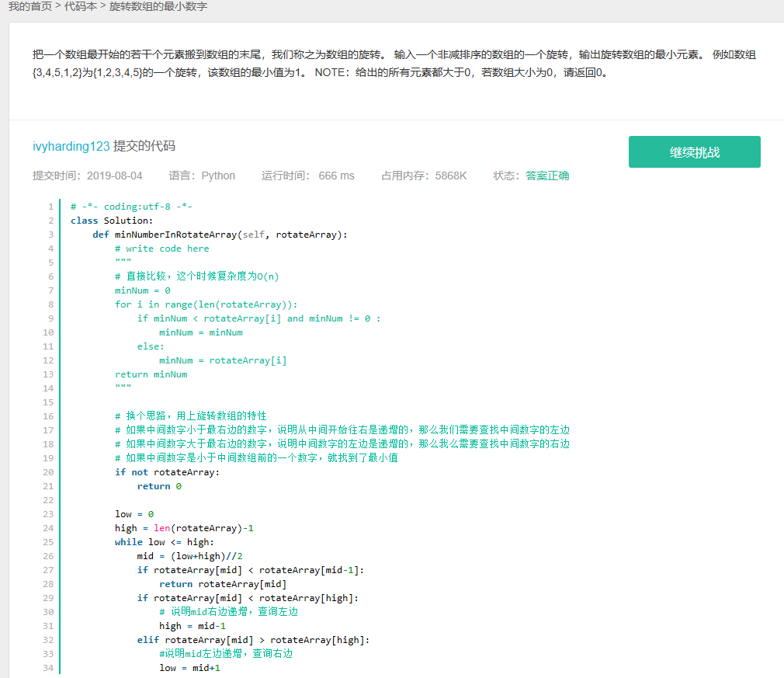Viewport: 784px width, 678px height.
Task: Click the 'mid = (low+high)//2' line
Action: (189, 556)
